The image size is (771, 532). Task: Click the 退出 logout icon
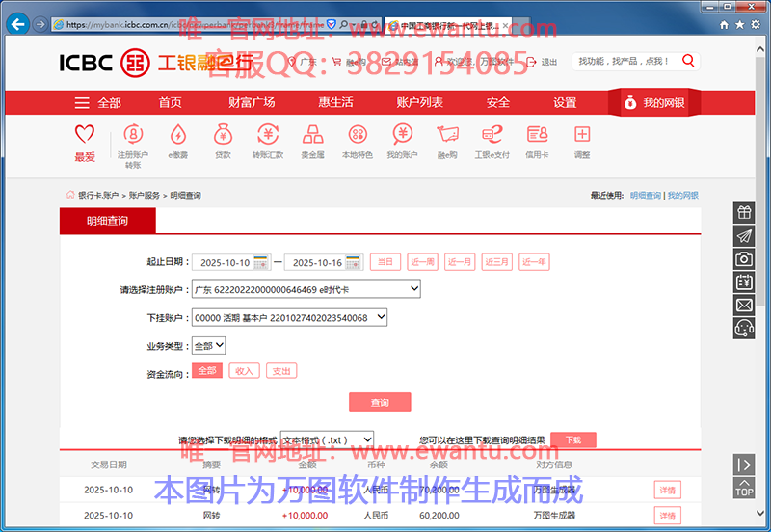point(531,62)
